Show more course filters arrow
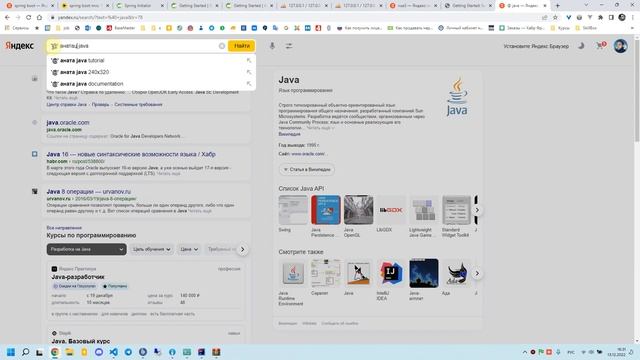640x360 pixels. (x=242, y=249)
